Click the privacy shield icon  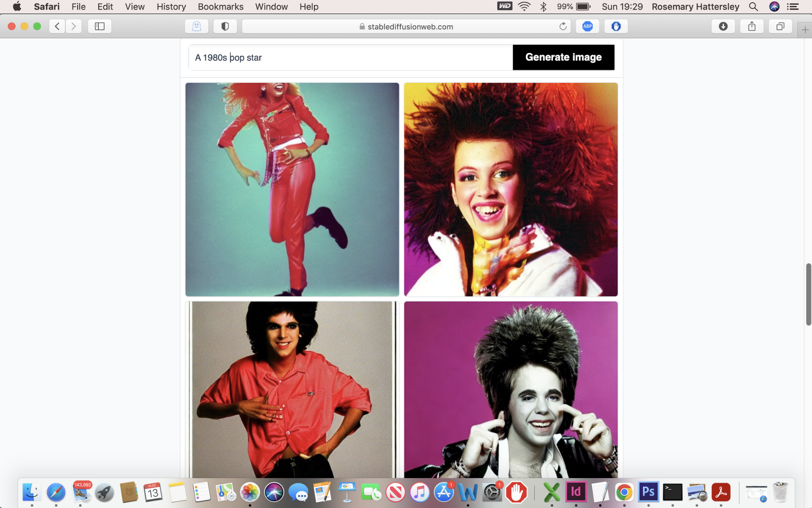pyautogui.click(x=225, y=26)
